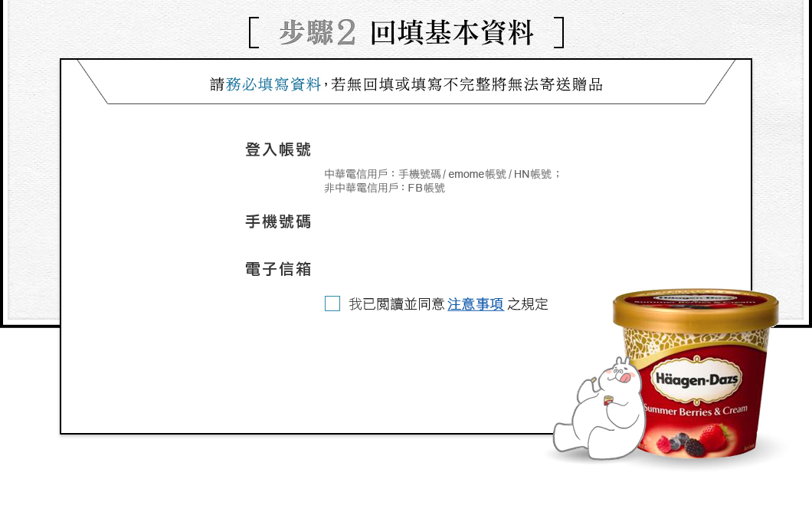812x525 pixels.
Task: Click the blue 務必填寫資料 text
Action: [273, 84]
